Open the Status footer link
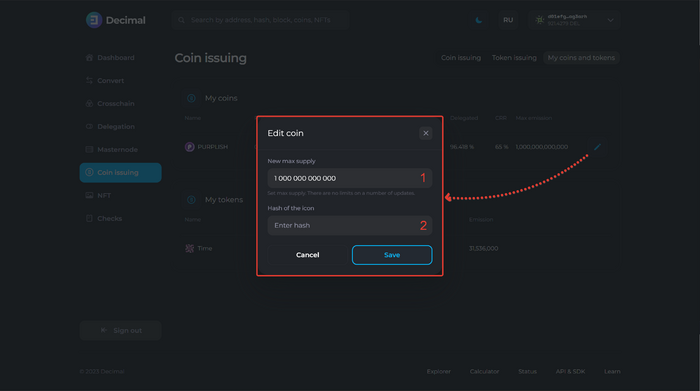700x391 pixels. click(x=527, y=371)
